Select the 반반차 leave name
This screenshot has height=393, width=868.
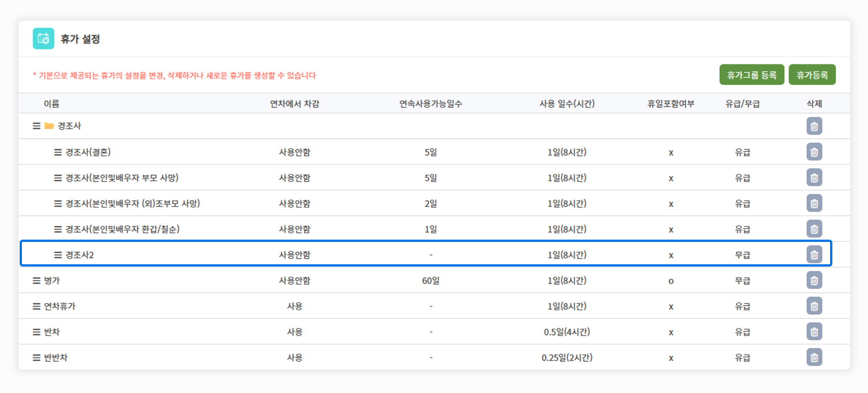(x=56, y=357)
